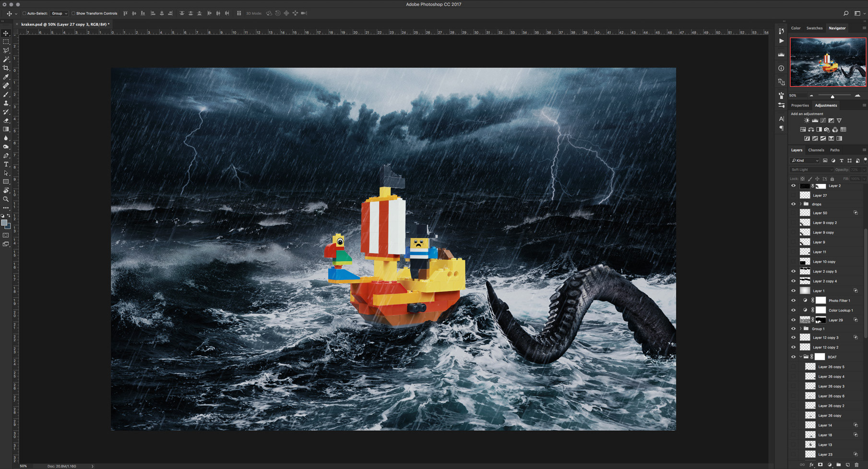This screenshot has width=868, height=469.
Task: Enable Show Transform Controls checkbox
Action: (73, 13)
